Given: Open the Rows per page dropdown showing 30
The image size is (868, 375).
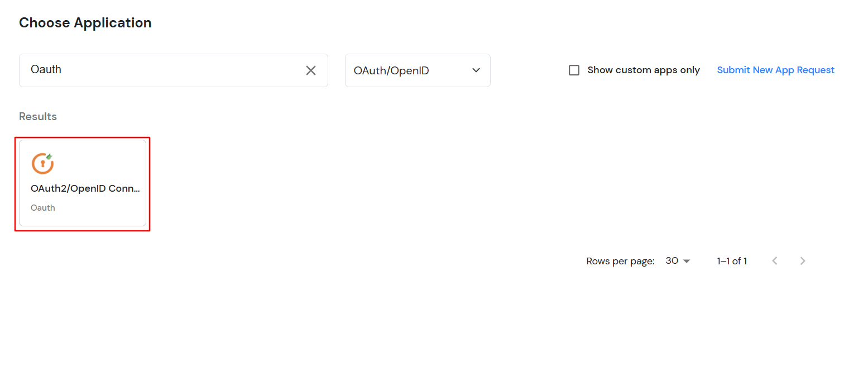Looking at the screenshot, I should tap(677, 260).
